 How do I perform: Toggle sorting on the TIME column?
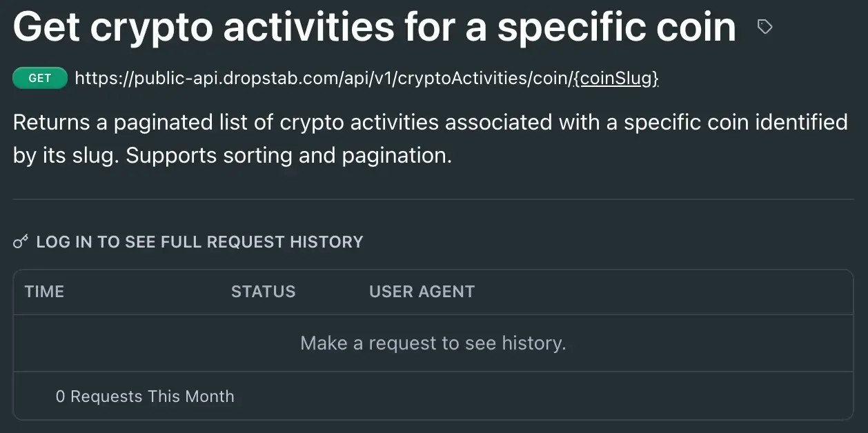(44, 291)
